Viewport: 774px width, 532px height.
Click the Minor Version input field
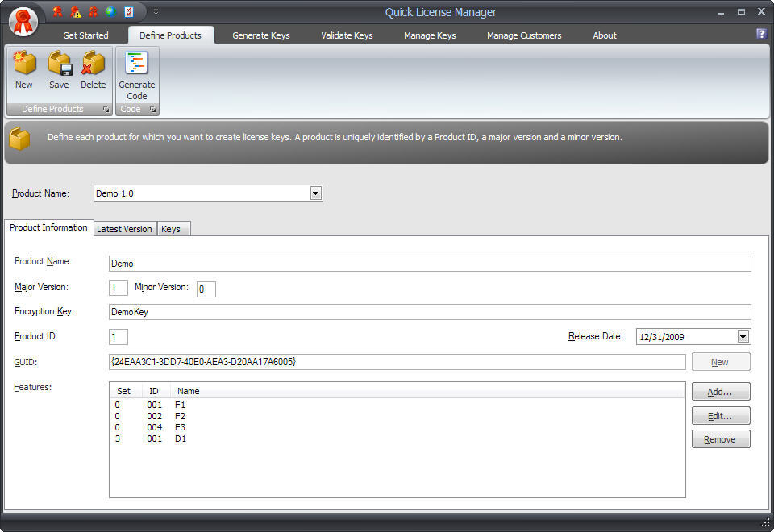point(206,289)
